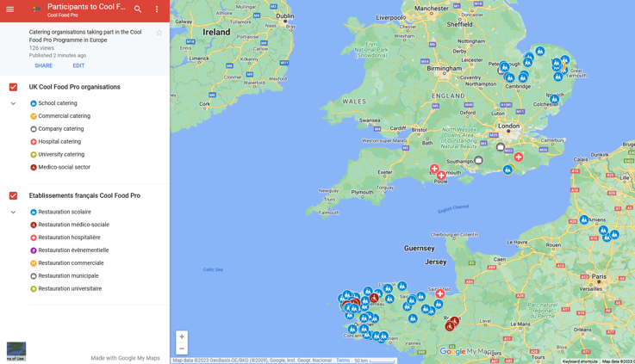The height and width of the screenshot is (364, 635).
Task: Click the Paris city label on map
Action: click(599, 276)
